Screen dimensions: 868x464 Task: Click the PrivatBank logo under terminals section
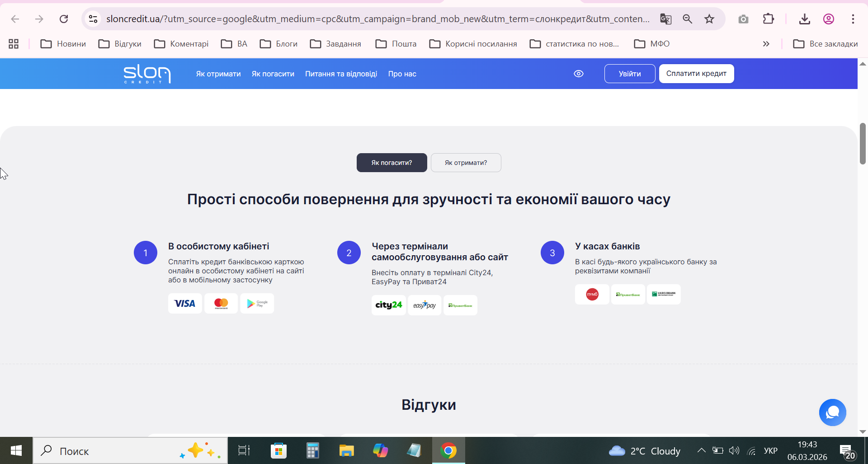click(460, 305)
